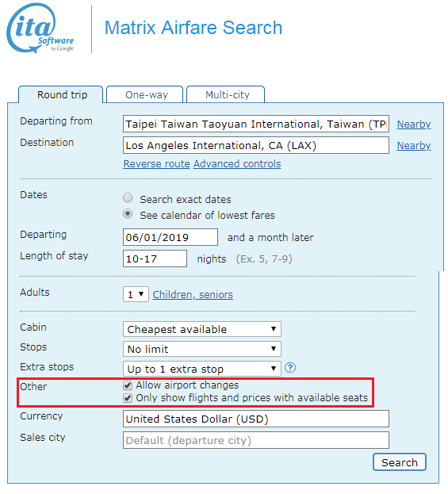
Task: Click the Currency input field
Action: point(256,419)
